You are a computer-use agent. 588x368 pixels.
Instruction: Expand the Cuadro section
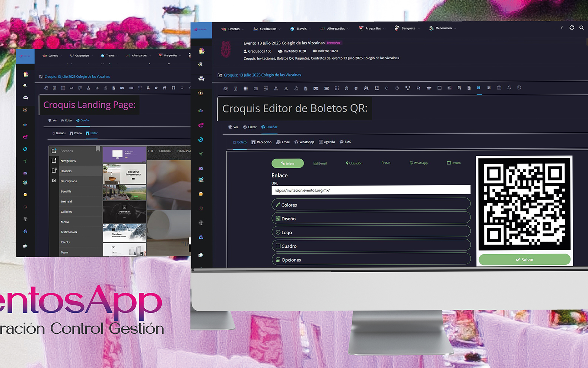[371, 245]
